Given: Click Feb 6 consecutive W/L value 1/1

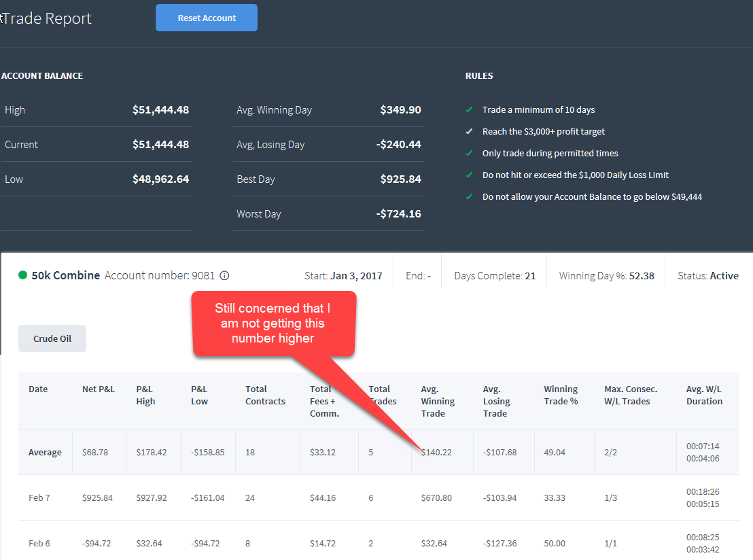Looking at the screenshot, I should (610, 544).
